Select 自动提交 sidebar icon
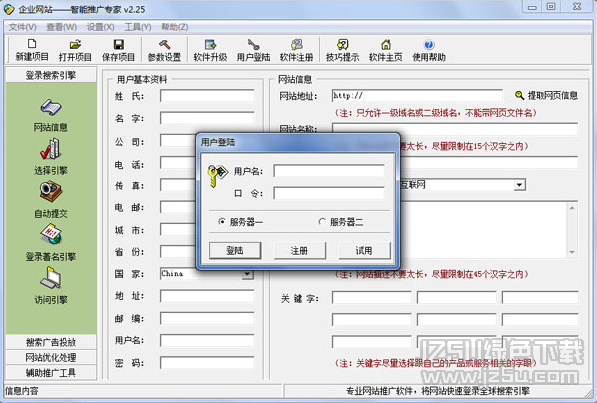Screen dimensions: 597x403 point(51,192)
